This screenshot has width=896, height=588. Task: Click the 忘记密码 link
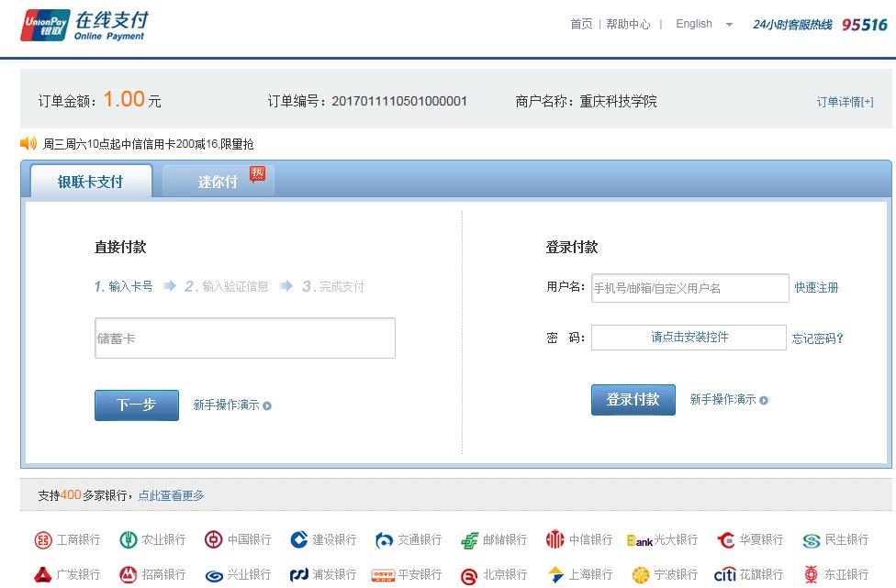[x=816, y=338]
